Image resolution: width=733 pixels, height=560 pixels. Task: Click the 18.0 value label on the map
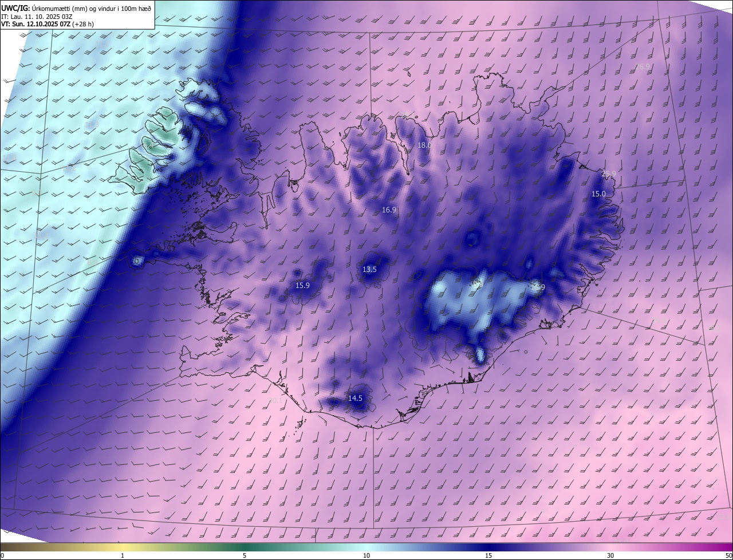(x=424, y=145)
